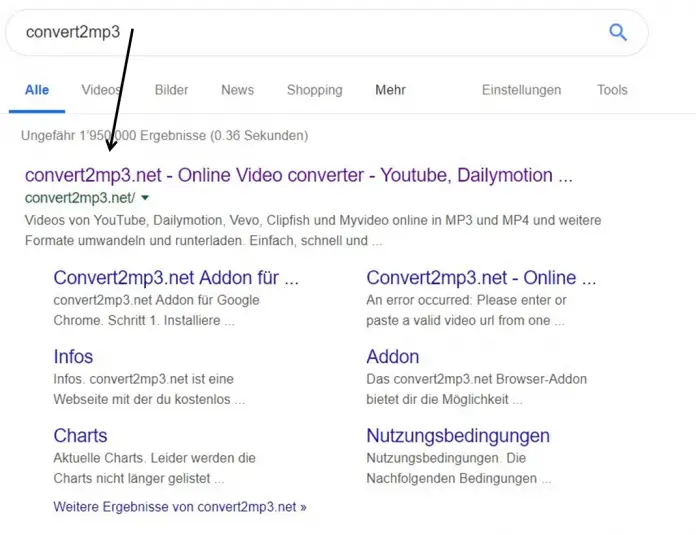Click Weitere Ergebnisse von convert2mp3.net

pyautogui.click(x=180, y=507)
